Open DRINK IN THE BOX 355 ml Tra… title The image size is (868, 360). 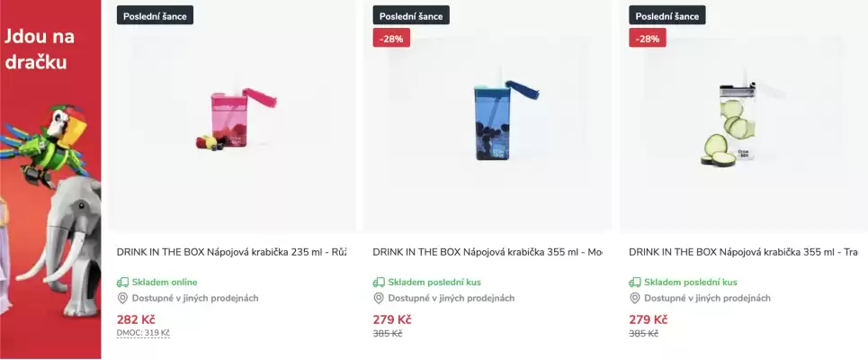click(x=743, y=252)
